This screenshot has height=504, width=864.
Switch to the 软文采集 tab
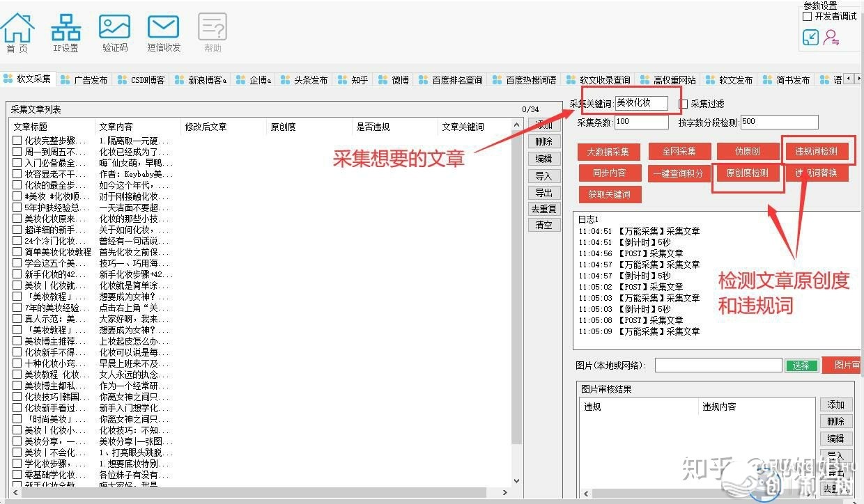tap(28, 79)
